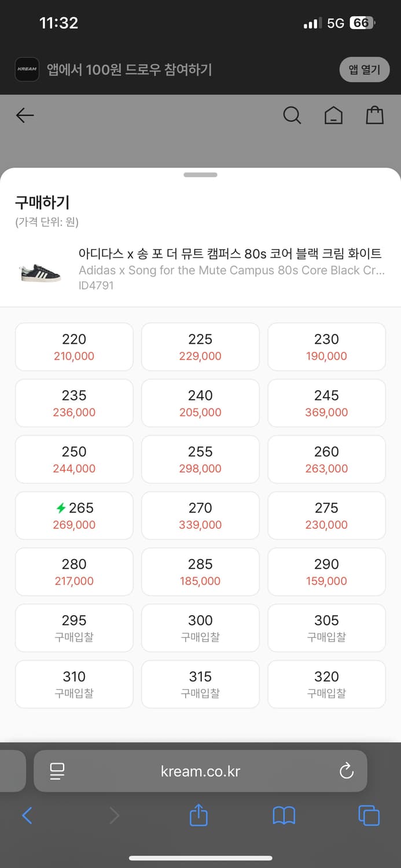Open the app with 앱 열기 button

364,69
